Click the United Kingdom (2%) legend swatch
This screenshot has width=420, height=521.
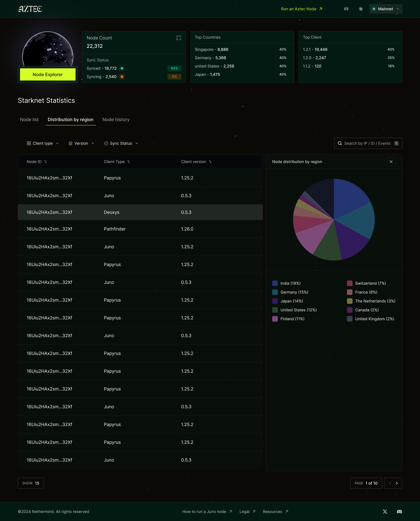click(350, 319)
